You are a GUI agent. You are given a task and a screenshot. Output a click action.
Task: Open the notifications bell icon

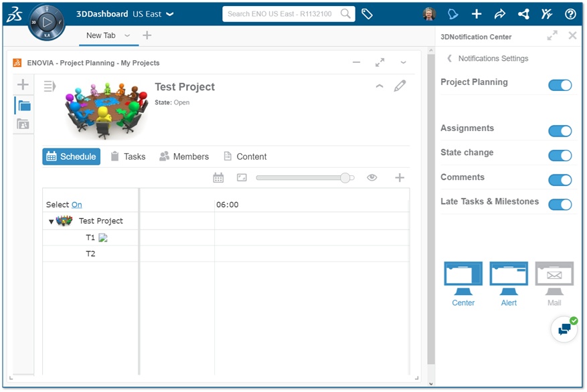coord(452,14)
